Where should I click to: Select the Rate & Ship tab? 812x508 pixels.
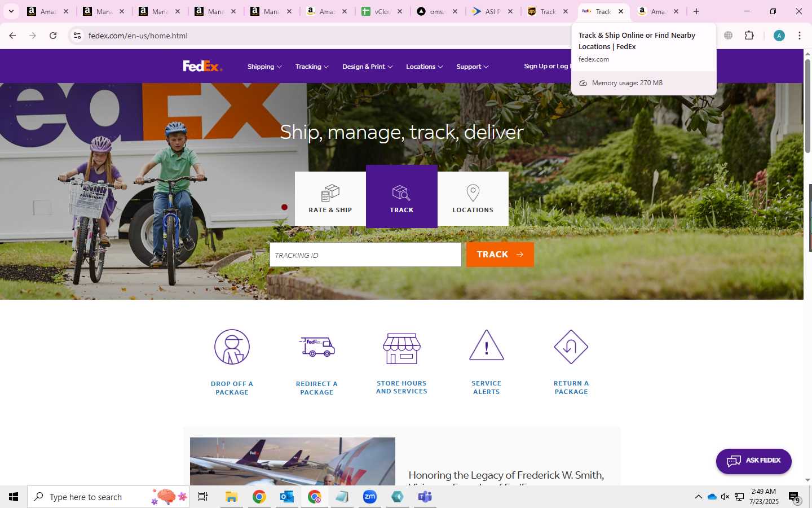click(x=330, y=199)
